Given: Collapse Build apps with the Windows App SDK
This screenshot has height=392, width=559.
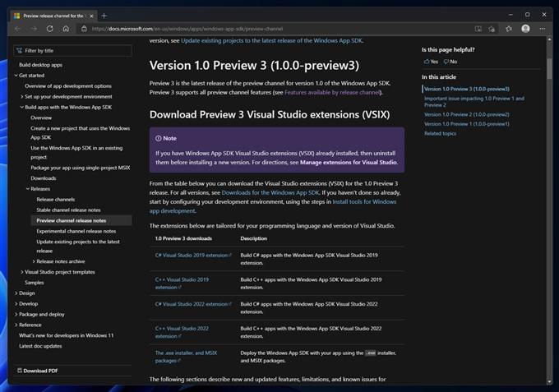Looking at the screenshot, I should click(x=21, y=107).
